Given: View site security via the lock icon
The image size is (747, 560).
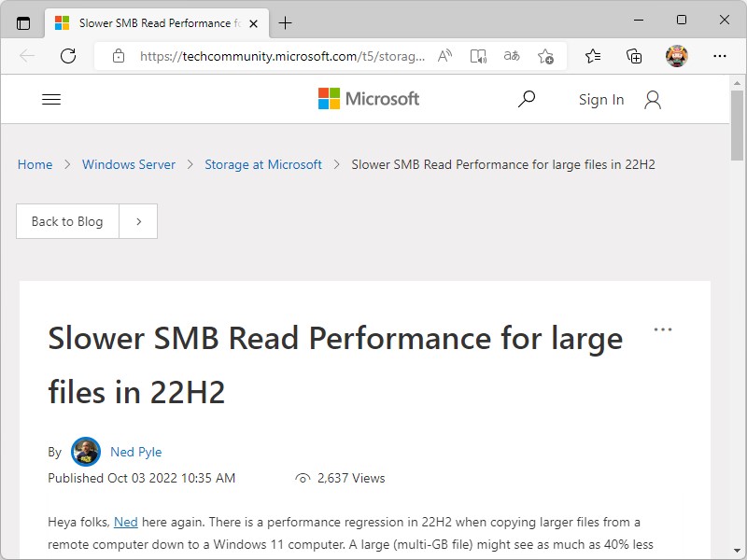Looking at the screenshot, I should click(x=118, y=56).
